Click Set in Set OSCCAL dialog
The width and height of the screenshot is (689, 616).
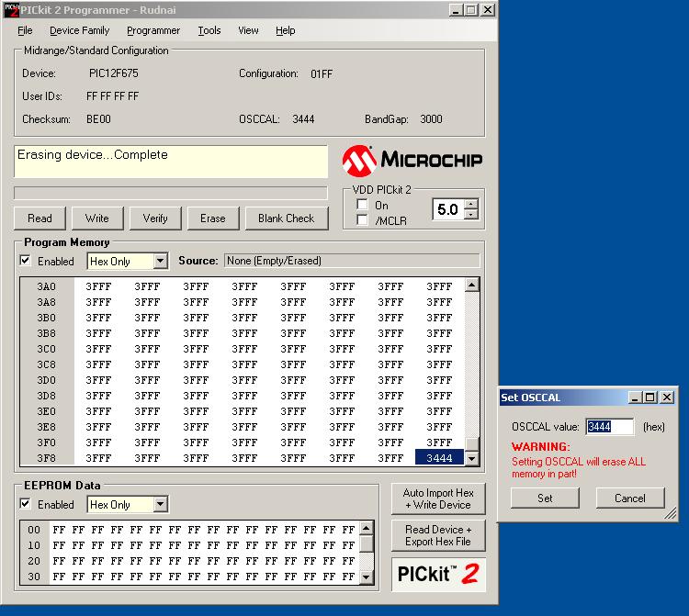(x=545, y=498)
